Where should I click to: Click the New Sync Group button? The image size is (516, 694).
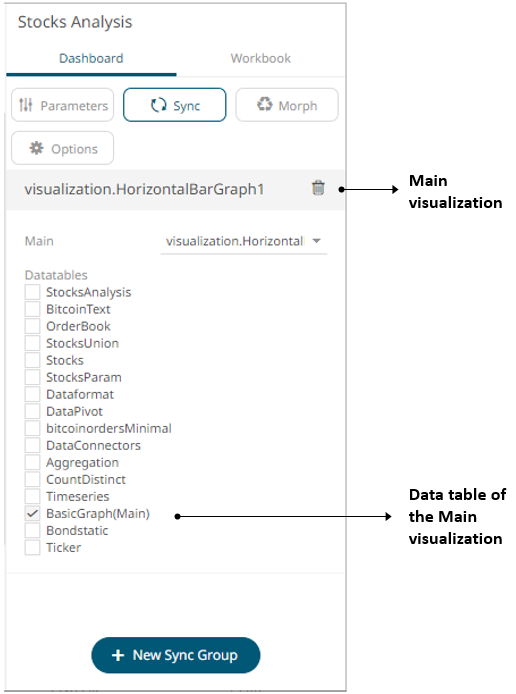pos(176,655)
